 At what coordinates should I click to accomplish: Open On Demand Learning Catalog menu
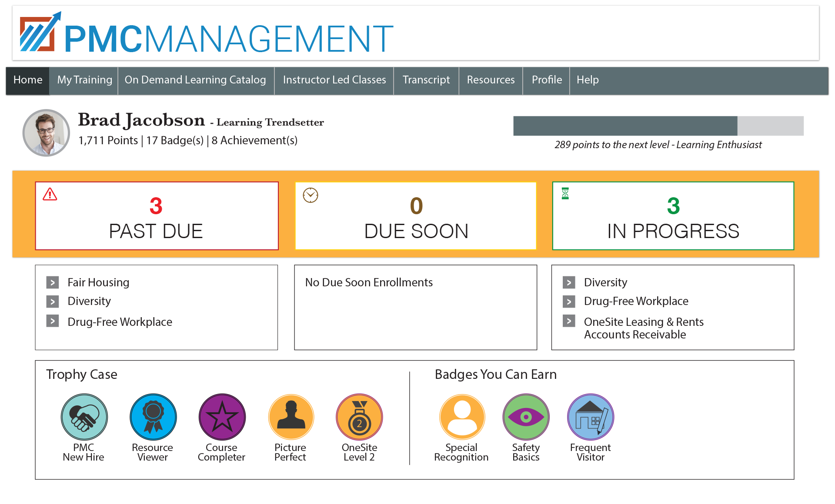195,80
